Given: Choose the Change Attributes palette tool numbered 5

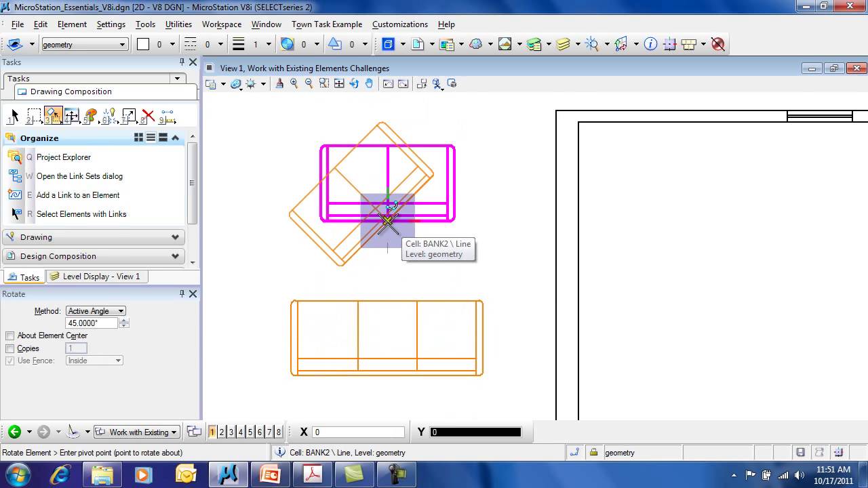Looking at the screenshot, I should pos(90,116).
